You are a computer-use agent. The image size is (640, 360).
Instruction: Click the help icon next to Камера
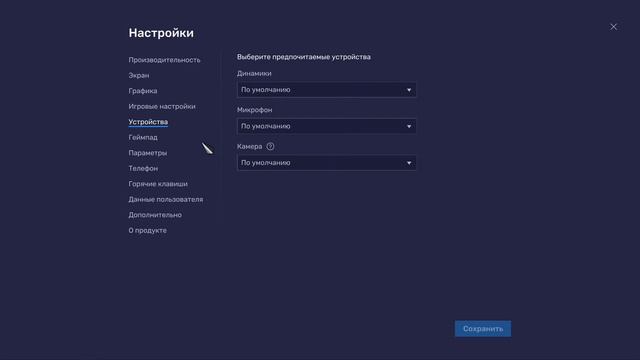(x=270, y=146)
